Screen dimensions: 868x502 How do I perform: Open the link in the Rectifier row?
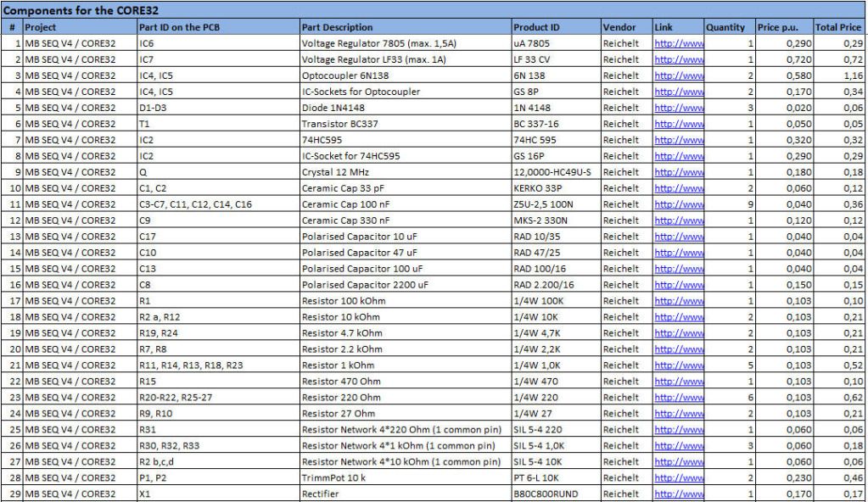click(x=679, y=494)
